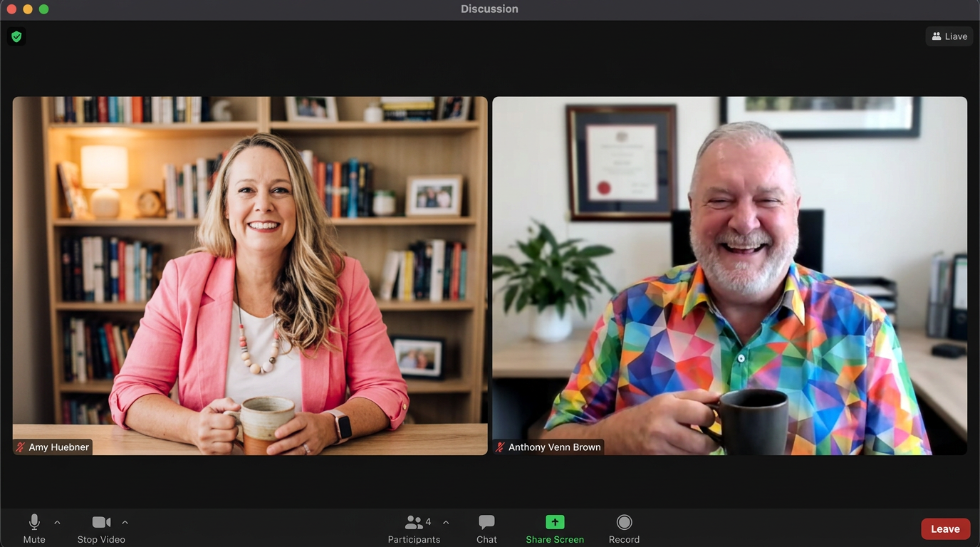Click the Anthony Venn Brown name label
This screenshot has width=980, height=547.
pyautogui.click(x=555, y=447)
